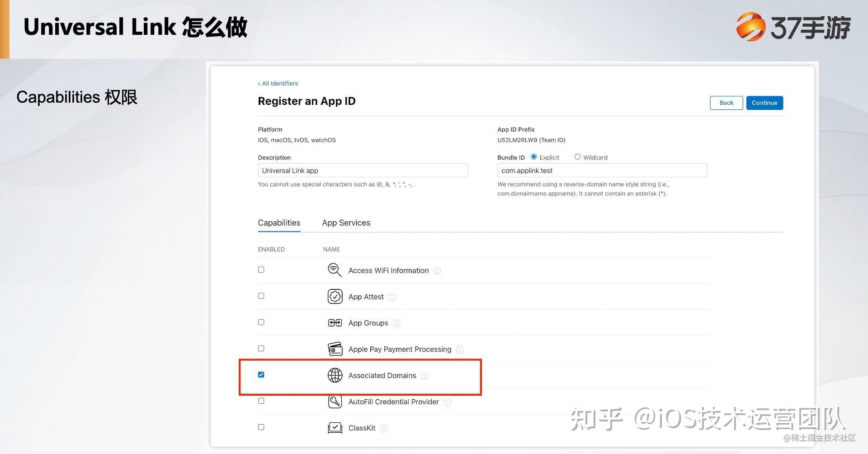Click the App Groups capability icon
868x454 pixels.
(335, 322)
